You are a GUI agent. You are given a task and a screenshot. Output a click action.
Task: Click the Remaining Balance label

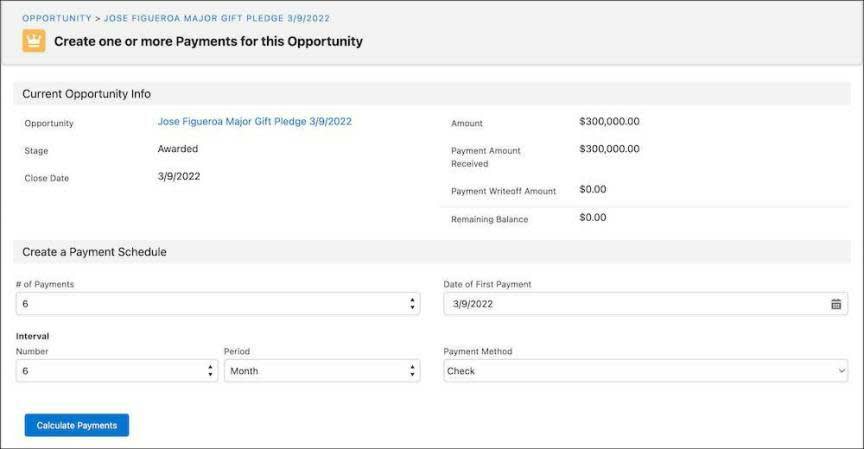[x=489, y=219]
